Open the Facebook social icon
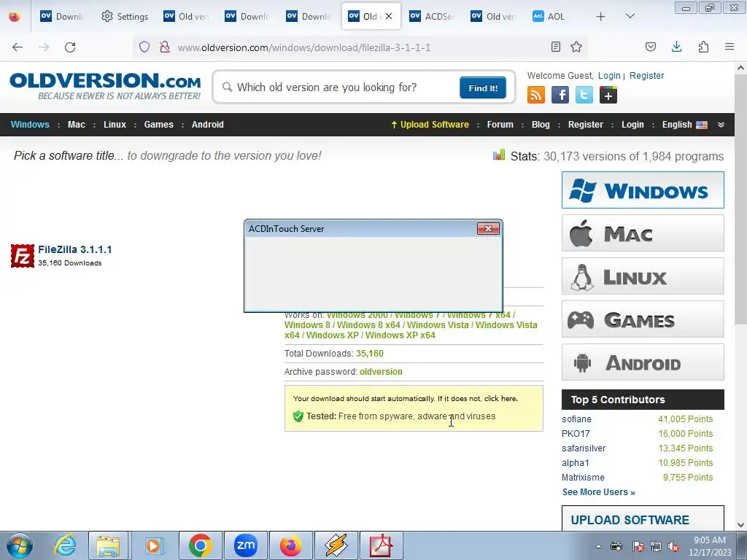 (x=560, y=95)
